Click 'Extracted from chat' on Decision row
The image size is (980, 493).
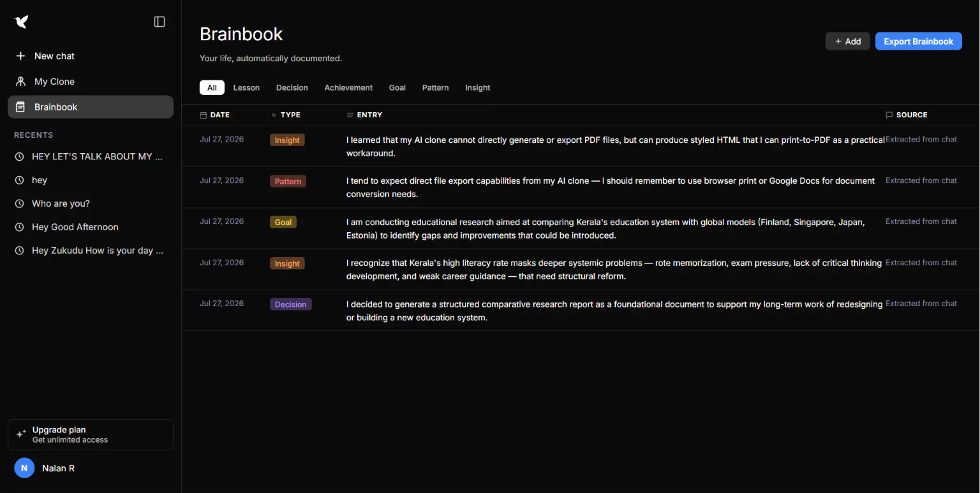pos(921,304)
